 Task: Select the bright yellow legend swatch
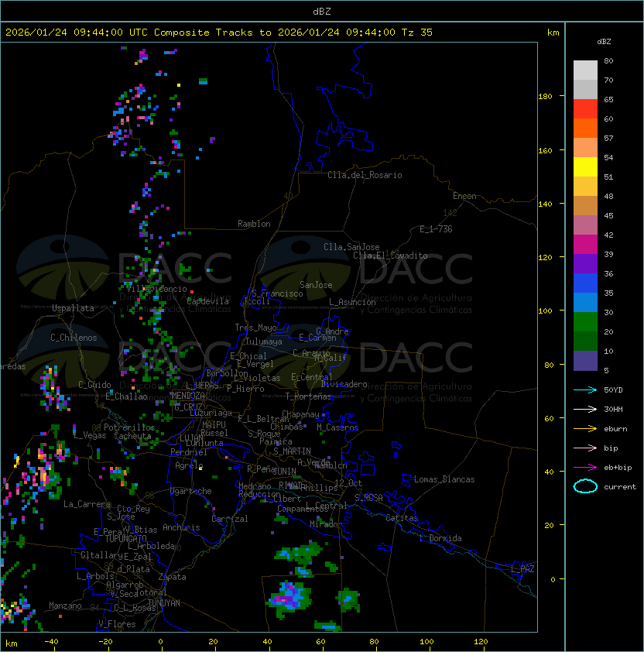click(x=585, y=167)
